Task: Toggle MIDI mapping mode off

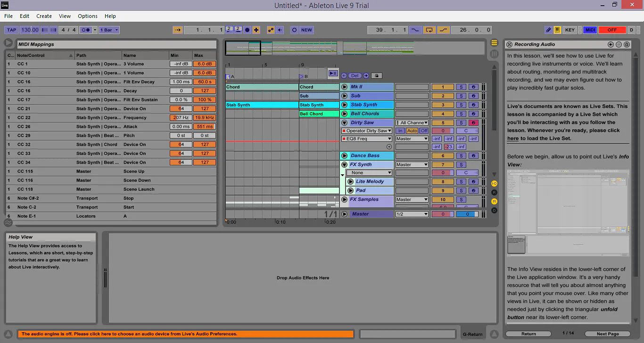Action: pyautogui.click(x=590, y=30)
